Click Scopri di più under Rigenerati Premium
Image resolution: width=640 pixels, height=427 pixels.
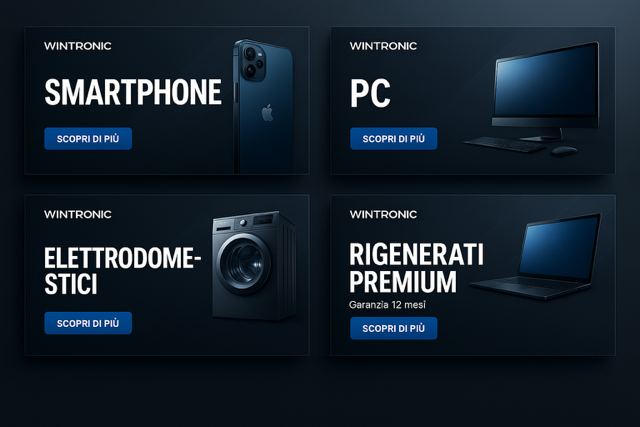[393, 328]
